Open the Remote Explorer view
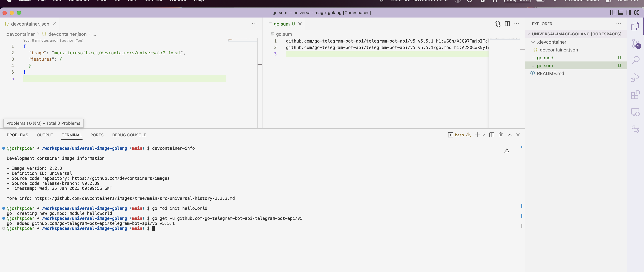644x272 pixels. 635,112
